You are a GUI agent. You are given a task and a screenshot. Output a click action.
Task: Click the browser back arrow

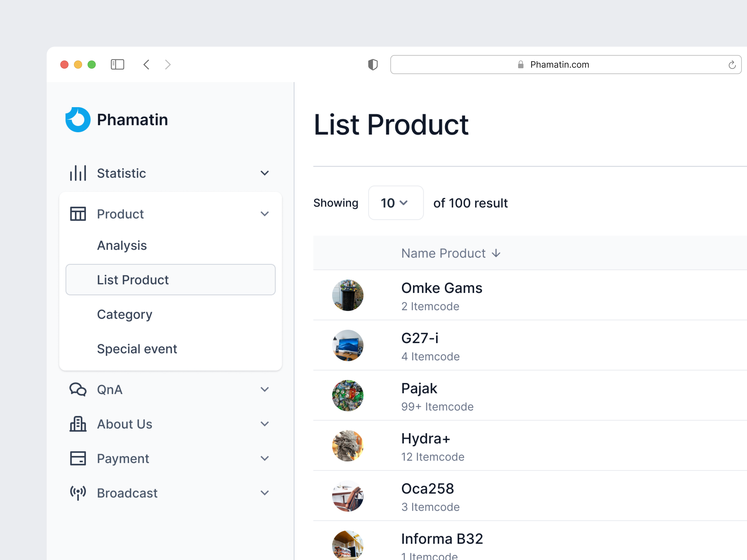click(x=146, y=64)
